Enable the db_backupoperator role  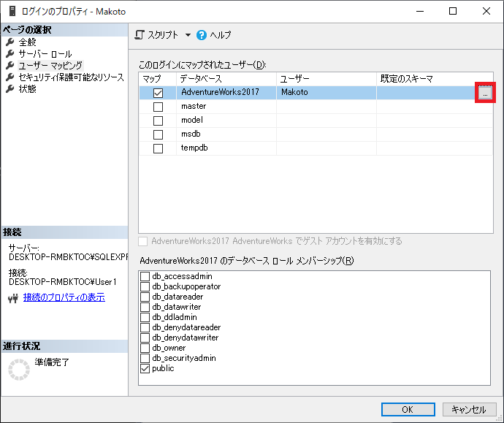(145, 286)
